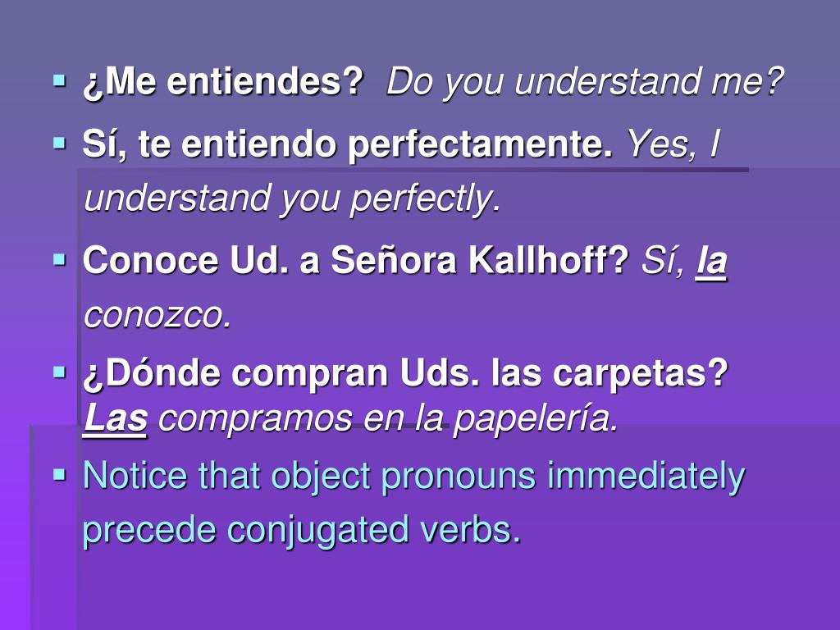Viewport: 840px width, 630px height.
Task: Click the italic text 'understand you perfectly.'
Action: (x=293, y=199)
